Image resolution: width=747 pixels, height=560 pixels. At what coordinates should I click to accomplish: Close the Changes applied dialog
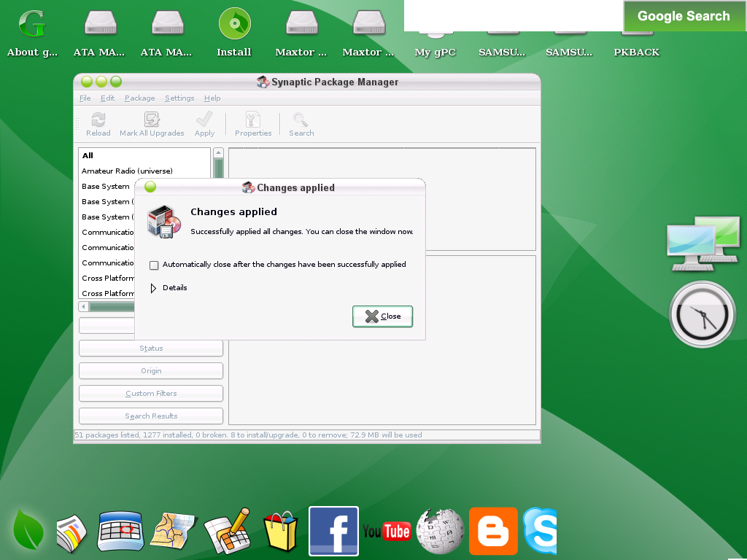coord(383,316)
